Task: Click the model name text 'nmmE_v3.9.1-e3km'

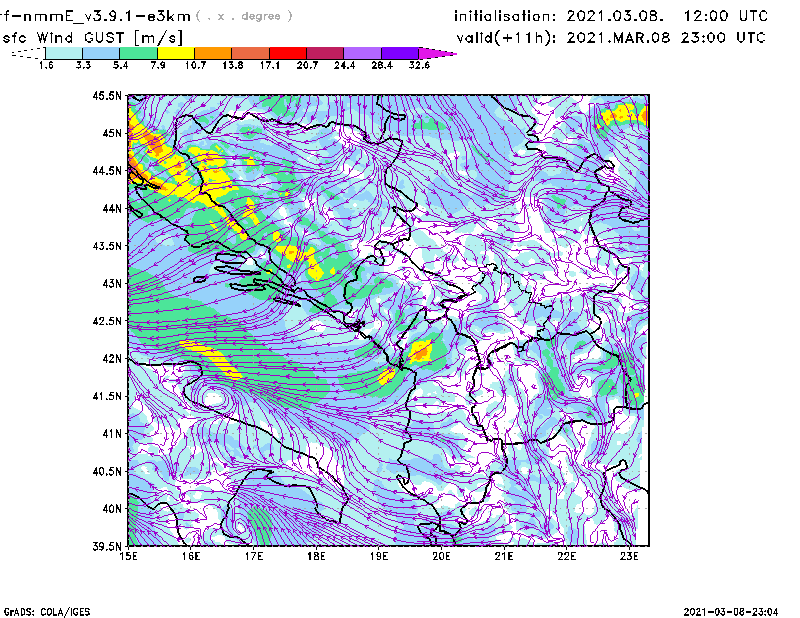Action: pyautogui.click(x=106, y=16)
